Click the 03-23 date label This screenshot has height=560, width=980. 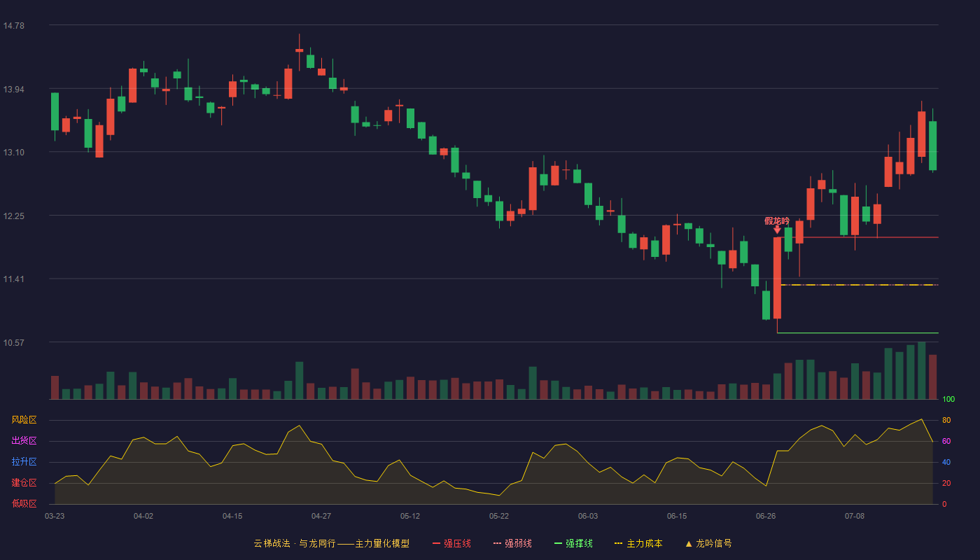55,516
